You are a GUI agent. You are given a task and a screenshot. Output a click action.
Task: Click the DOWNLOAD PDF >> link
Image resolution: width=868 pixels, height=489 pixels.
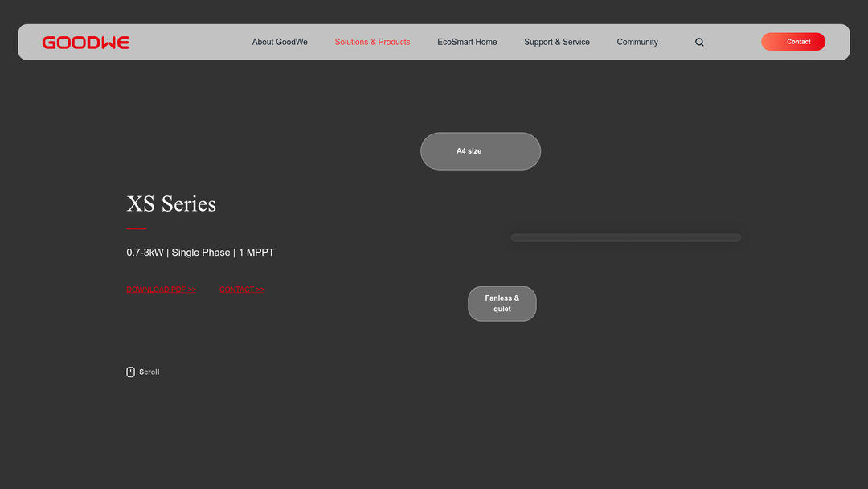[161, 289]
